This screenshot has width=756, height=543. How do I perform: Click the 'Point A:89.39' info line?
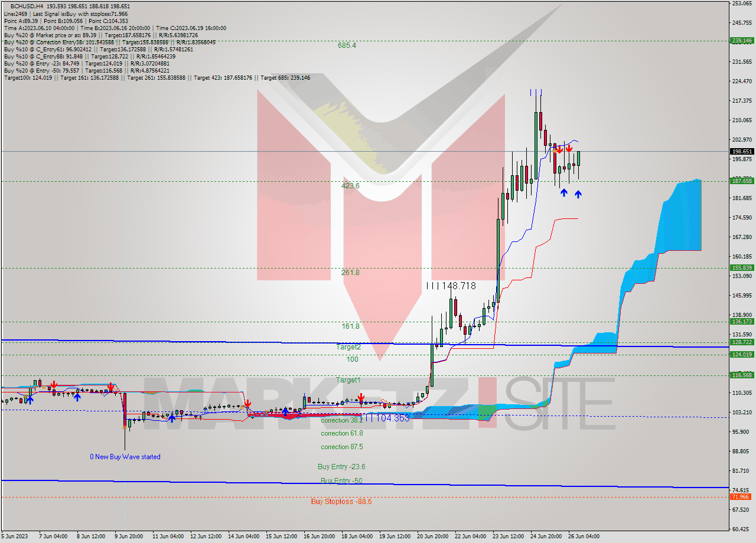(x=66, y=21)
